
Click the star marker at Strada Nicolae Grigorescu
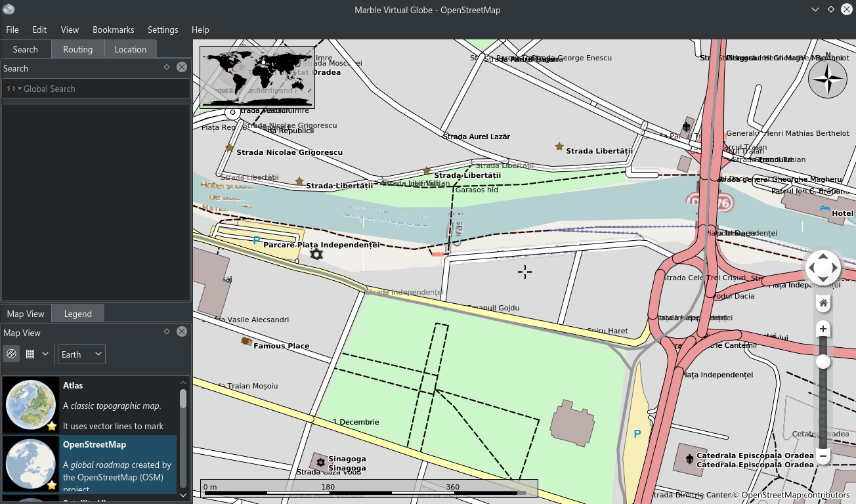[x=230, y=148]
